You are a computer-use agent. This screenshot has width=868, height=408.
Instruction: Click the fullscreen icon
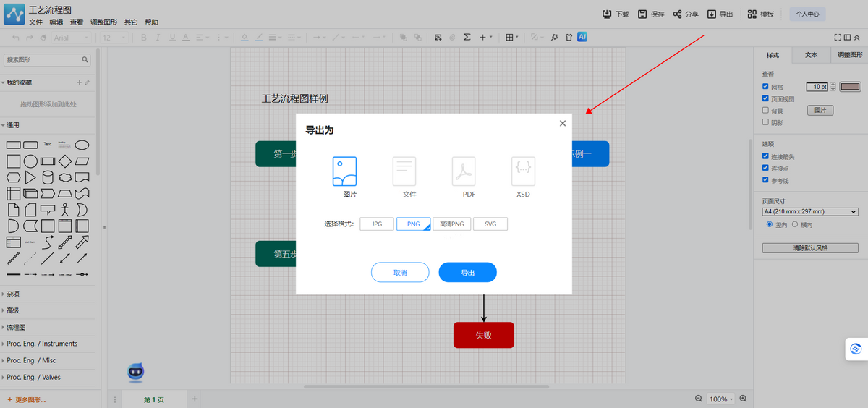pos(838,37)
